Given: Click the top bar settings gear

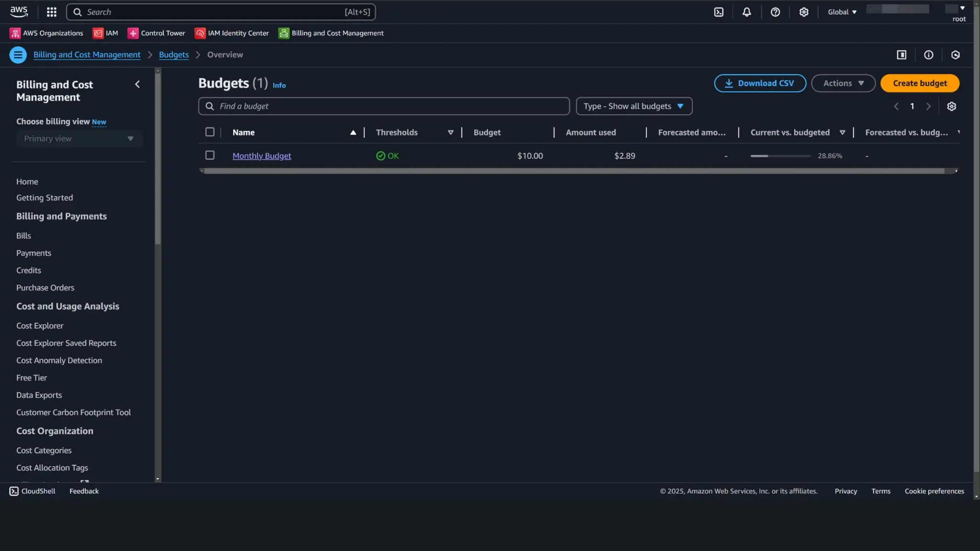Looking at the screenshot, I should (x=804, y=12).
